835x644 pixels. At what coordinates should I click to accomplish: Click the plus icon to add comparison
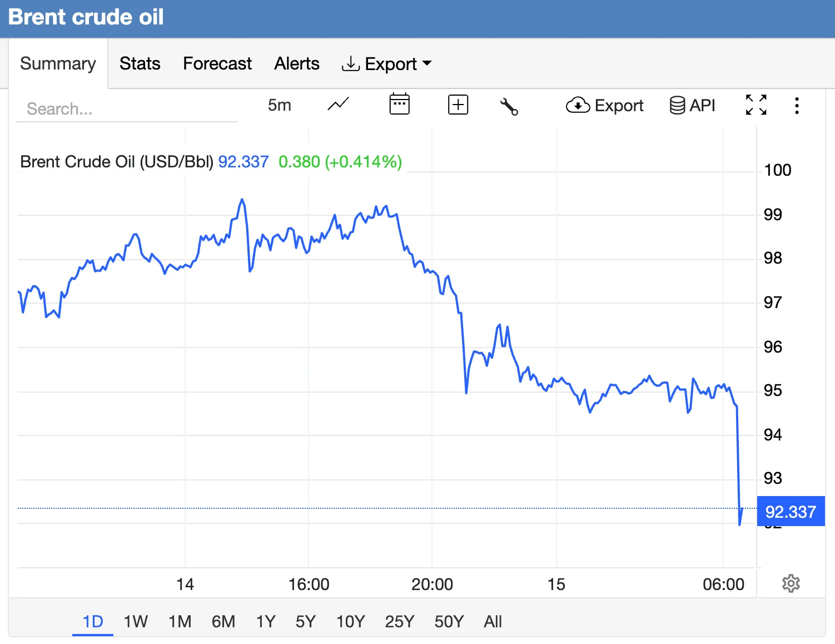point(458,105)
